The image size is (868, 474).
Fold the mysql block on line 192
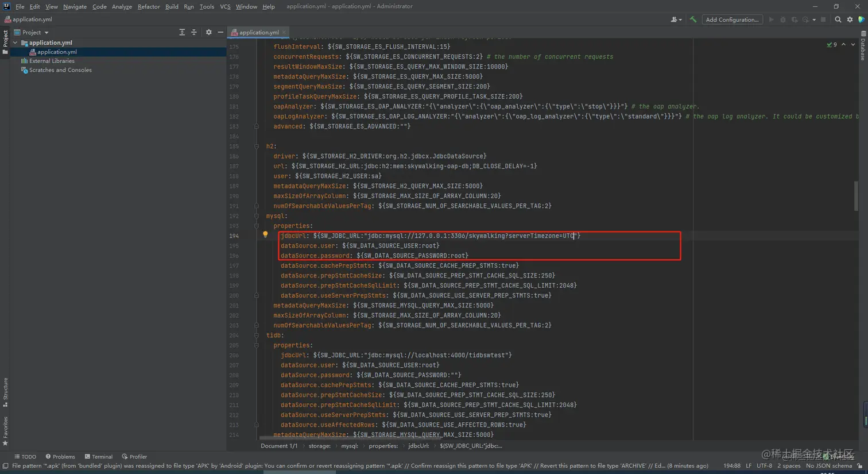(x=257, y=216)
